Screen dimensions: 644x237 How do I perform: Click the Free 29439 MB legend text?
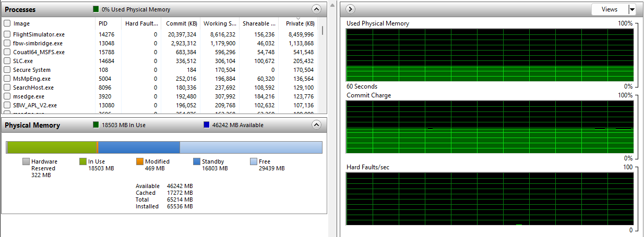272,165
